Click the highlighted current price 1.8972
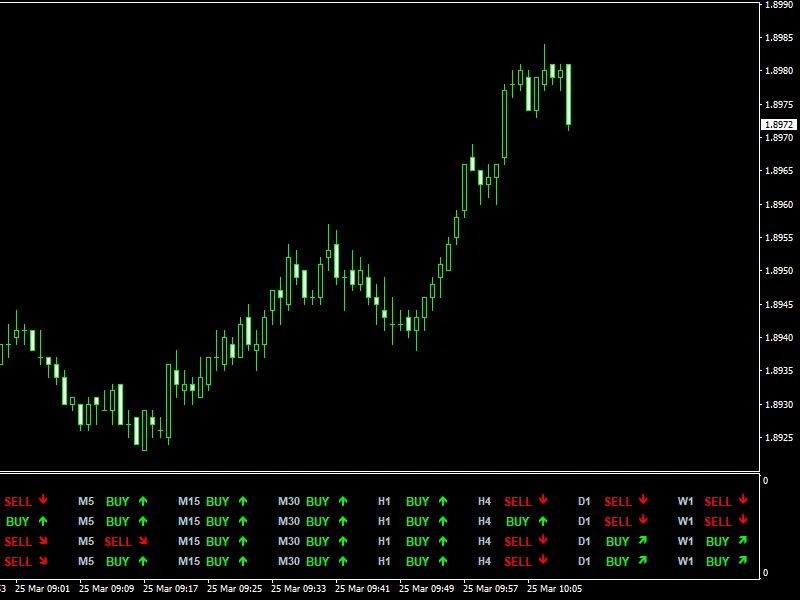Viewport: 800px width, 600px height. click(779, 124)
